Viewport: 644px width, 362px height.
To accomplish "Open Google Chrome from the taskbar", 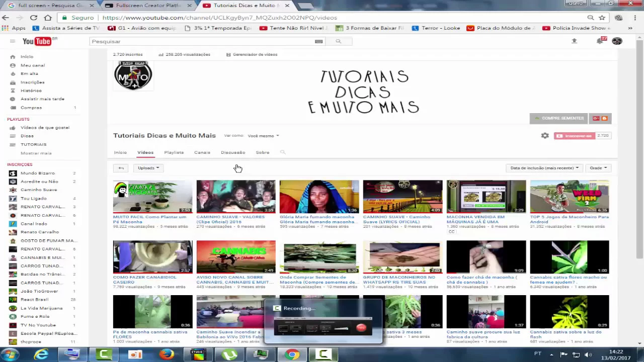I will (x=292, y=354).
